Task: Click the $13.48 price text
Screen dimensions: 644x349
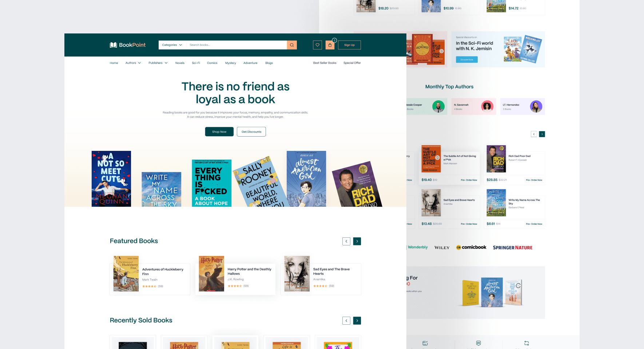Action: [426, 224]
